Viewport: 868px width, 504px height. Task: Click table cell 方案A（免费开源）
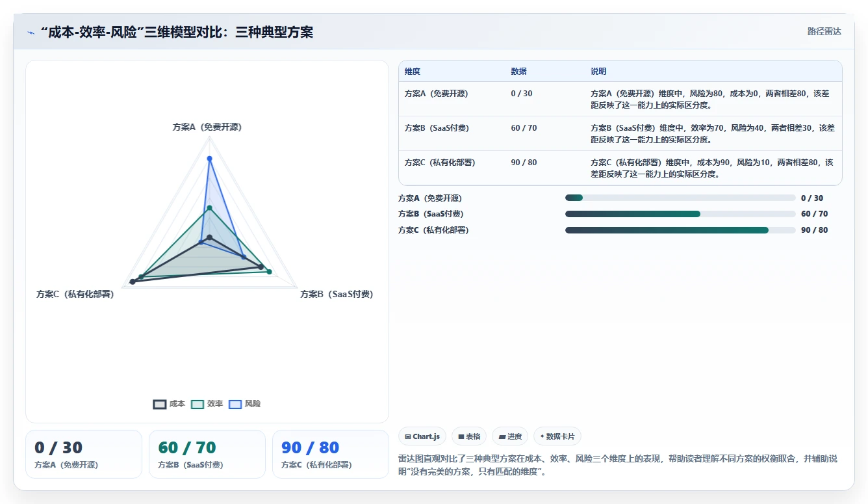point(436,94)
